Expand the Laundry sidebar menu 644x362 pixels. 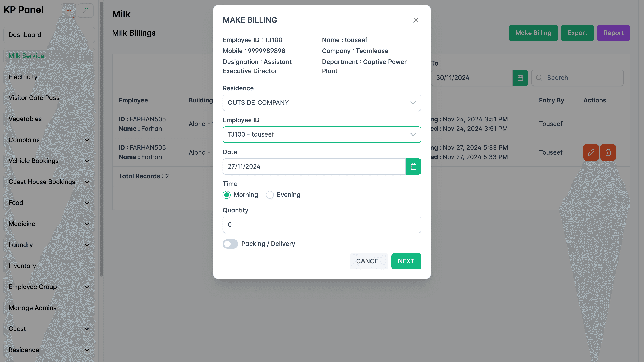pyautogui.click(x=49, y=245)
